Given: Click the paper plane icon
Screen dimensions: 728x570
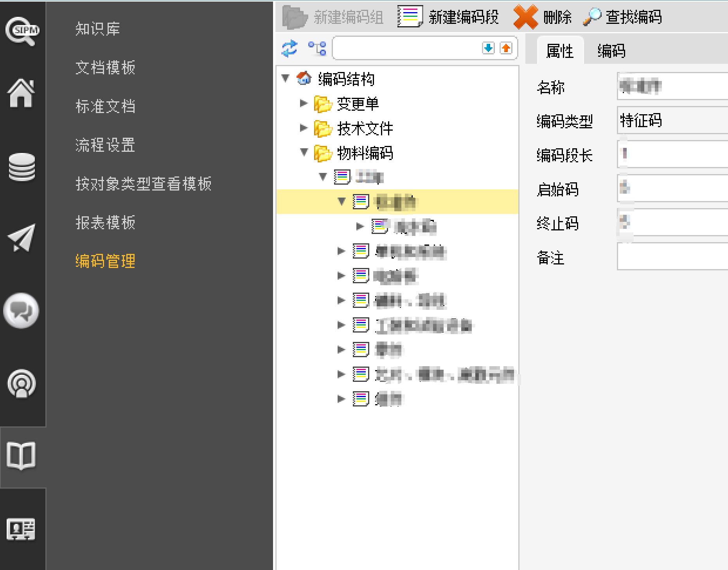Looking at the screenshot, I should (21, 237).
